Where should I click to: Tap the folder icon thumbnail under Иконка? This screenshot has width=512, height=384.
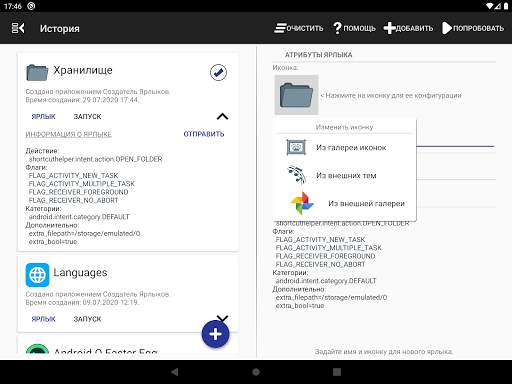[x=296, y=95]
